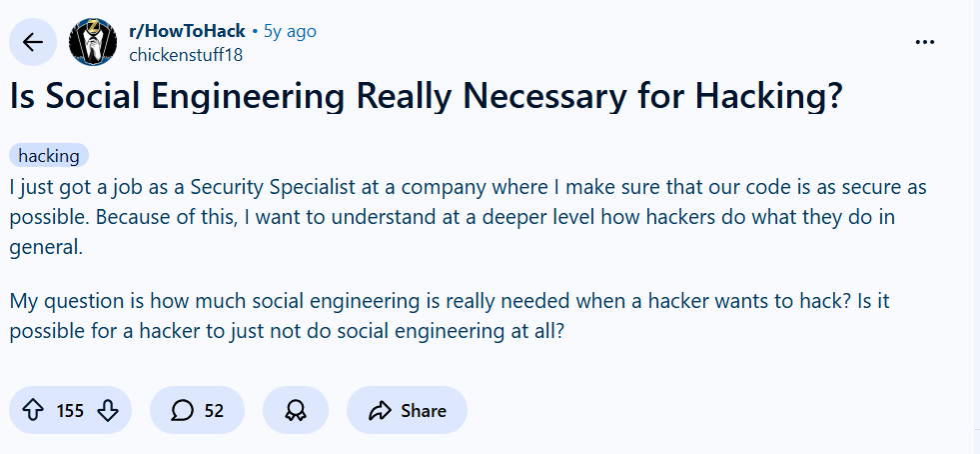Image resolution: width=980 pixels, height=454 pixels.
Task: Downvote the social engineering post
Action: tap(109, 410)
